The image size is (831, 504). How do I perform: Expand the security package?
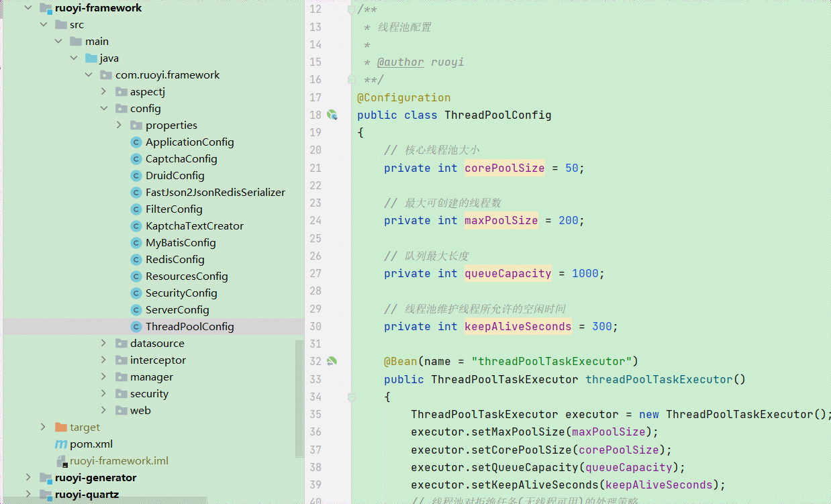104,394
